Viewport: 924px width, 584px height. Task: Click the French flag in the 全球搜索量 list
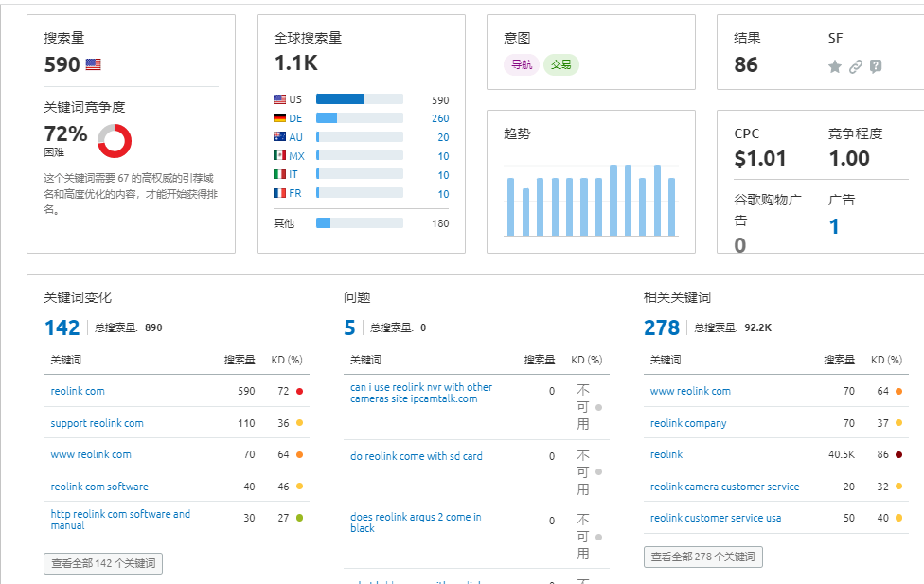coord(280,193)
